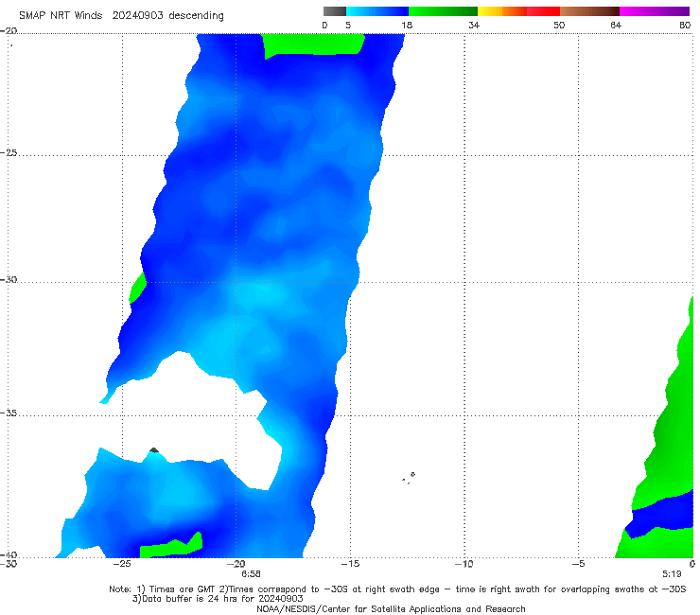Pick the red segment of the color bar
The height and width of the screenshot is (615, 700).
coord(543,11)
